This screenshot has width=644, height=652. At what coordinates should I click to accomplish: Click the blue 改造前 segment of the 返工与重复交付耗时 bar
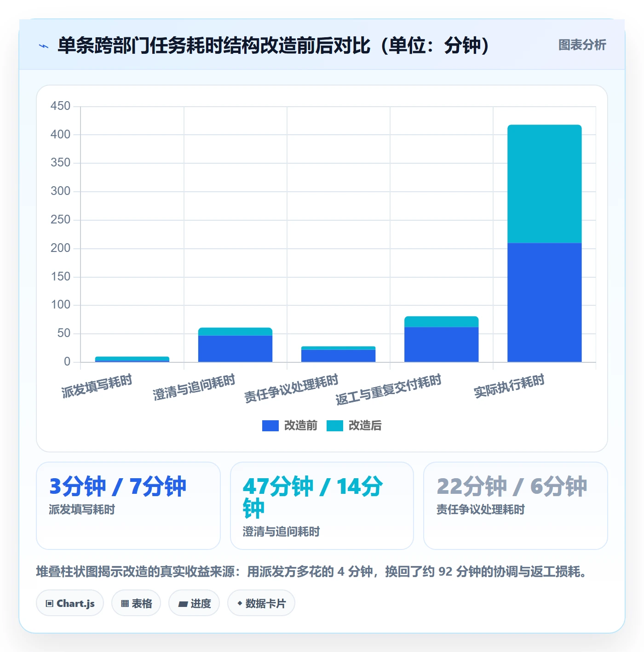tap(441, 344)
